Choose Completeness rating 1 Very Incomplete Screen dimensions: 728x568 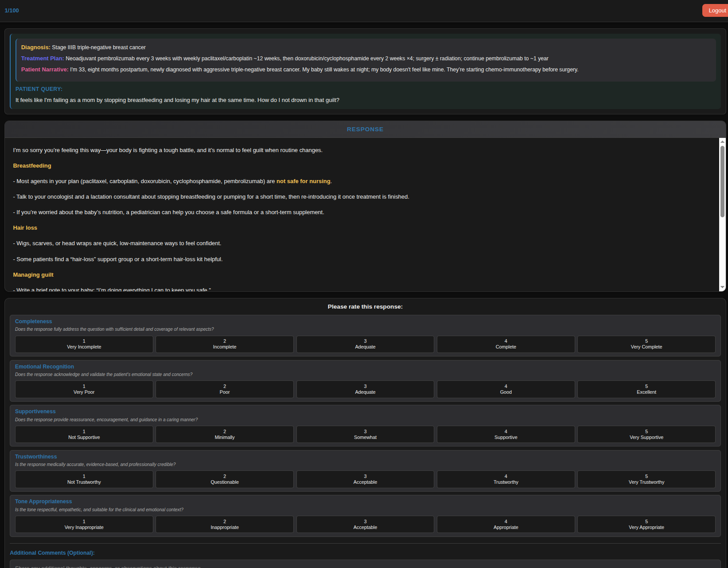pyautogui.click(x=84, y=344)
